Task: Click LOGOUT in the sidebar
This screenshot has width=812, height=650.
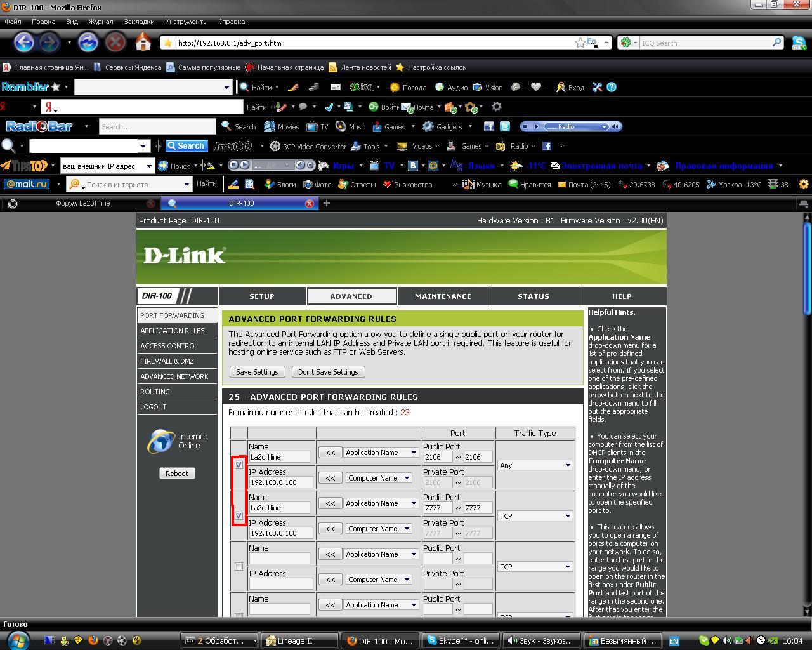Action: click(154, 407)
